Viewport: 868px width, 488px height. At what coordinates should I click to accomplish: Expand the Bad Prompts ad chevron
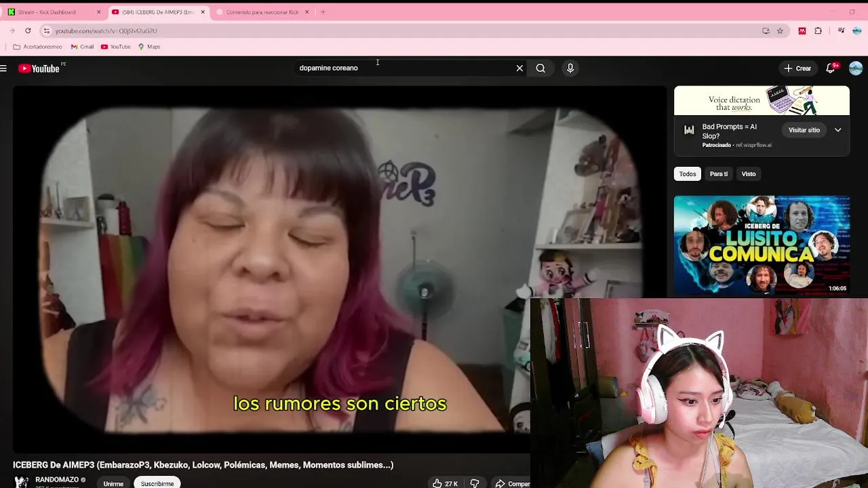coord(838,130)
